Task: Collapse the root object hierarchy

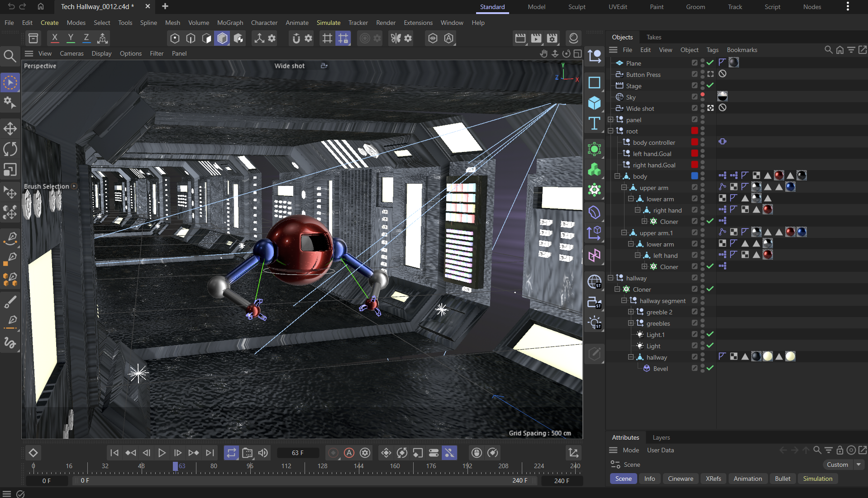Action: click(x=610, y=131)
